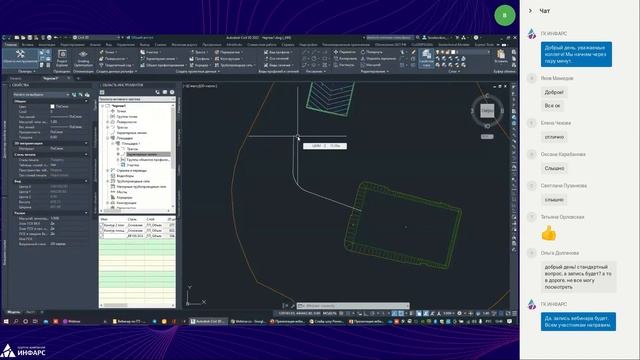Open the workspace dropdown in the quick access toolbar
640x360 pixels.
click(x=98, y=38)
